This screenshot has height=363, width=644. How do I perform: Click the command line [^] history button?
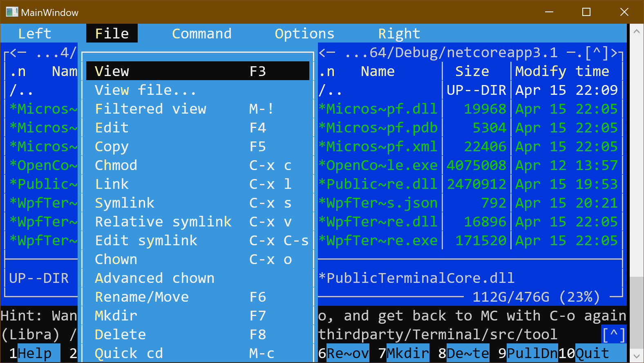click(613, 335)
